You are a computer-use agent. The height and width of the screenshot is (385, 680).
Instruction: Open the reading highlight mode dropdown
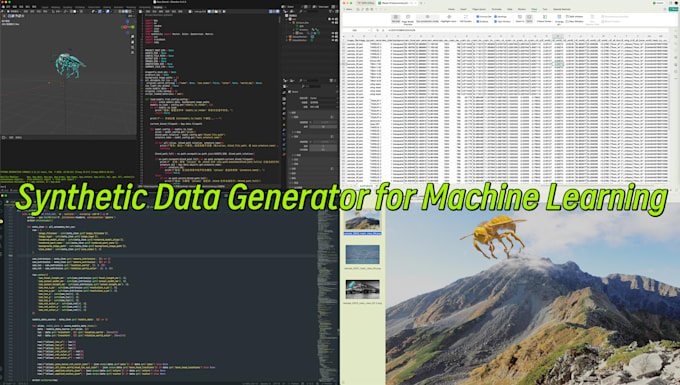(449, 18)
